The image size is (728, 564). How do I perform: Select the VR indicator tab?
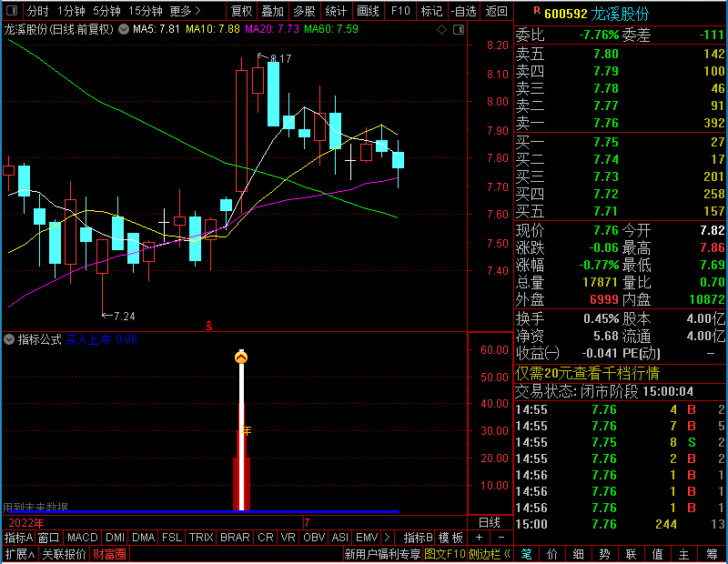click(288, 538)
